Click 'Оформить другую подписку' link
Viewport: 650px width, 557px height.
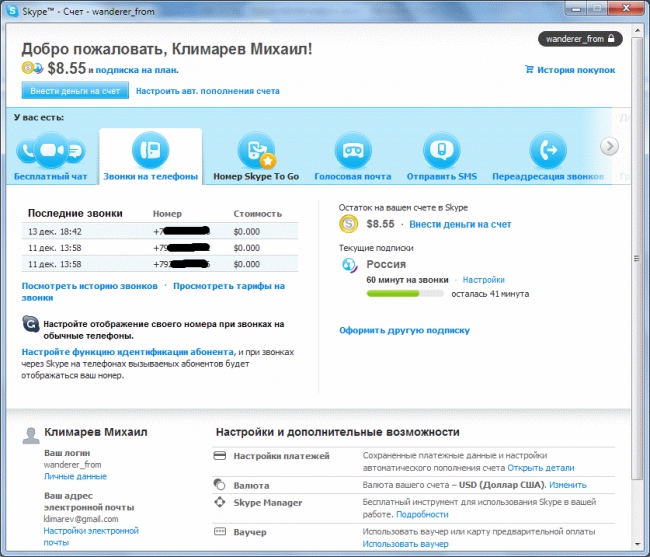(x=405, y=331)
